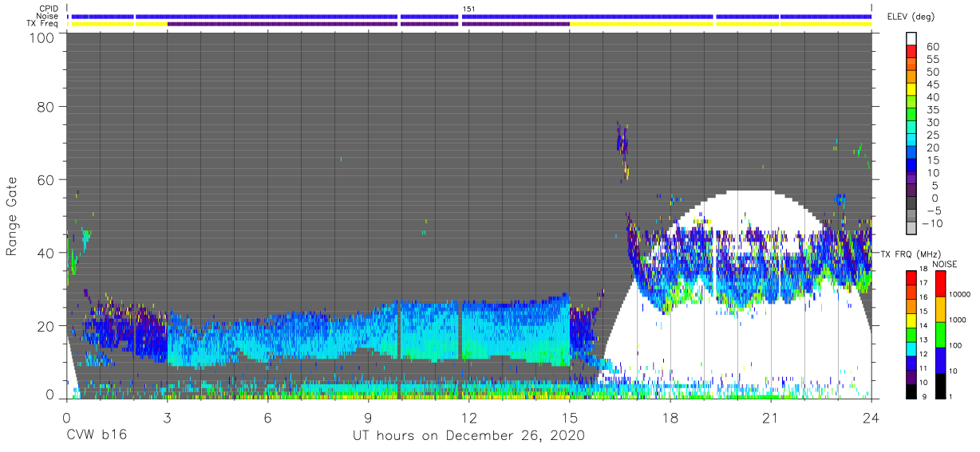Click the ELEV colorbar tick label '60'
This screenshot has width=980, height=452.
tap(933, 48)
